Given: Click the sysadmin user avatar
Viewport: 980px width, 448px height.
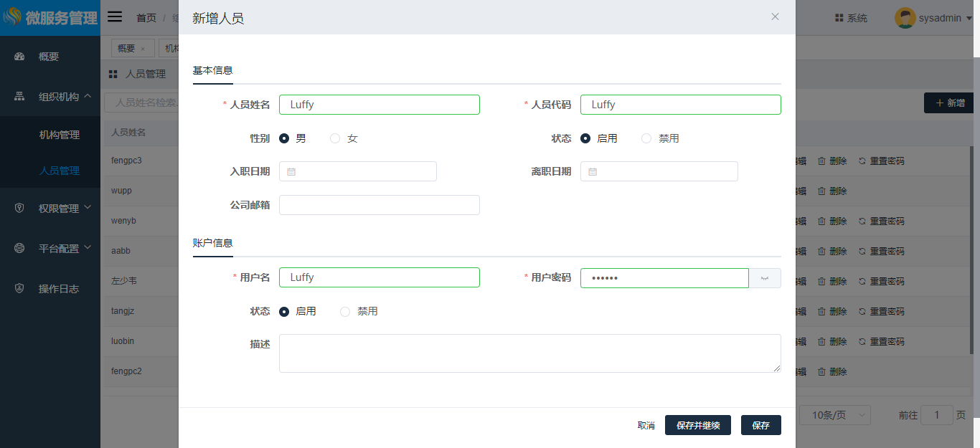Looking at the screenshot, I should (x=905, y=18).
